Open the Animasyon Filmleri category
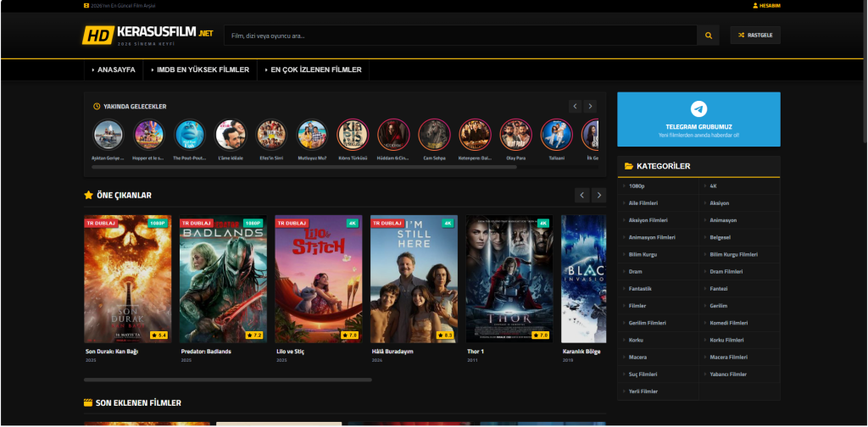 652,237
